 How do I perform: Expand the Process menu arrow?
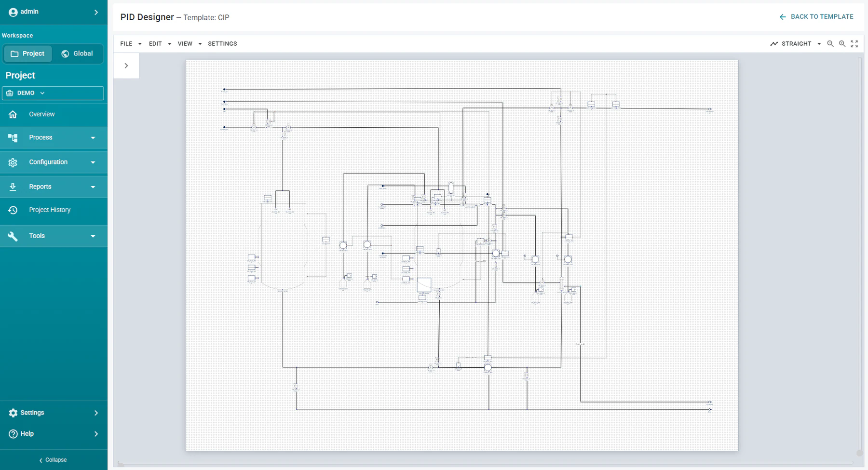point(93,138)
